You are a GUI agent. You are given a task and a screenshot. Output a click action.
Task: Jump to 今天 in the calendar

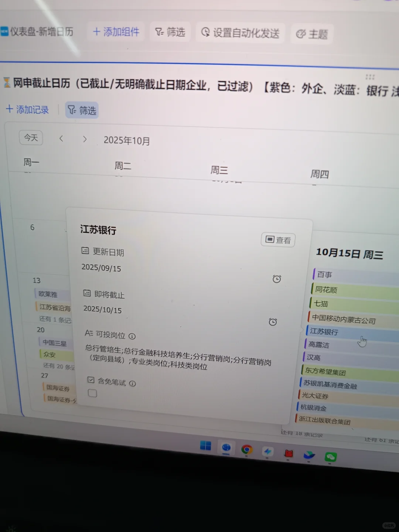tap(31, 138)
